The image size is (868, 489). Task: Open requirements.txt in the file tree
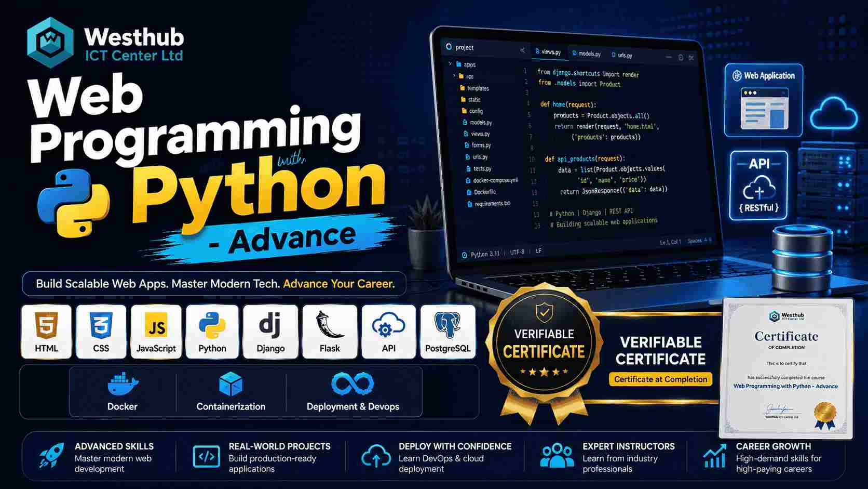pyautogui.click(x=489, y=204)
